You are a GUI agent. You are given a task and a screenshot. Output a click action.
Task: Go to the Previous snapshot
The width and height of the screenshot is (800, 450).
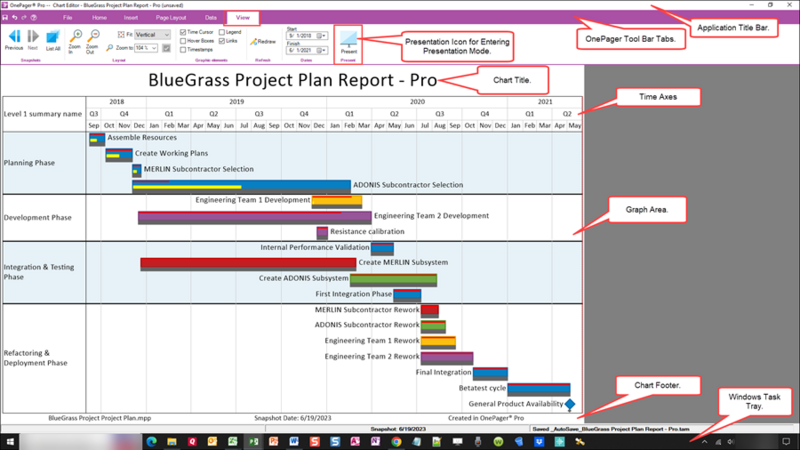click(14, 40)
